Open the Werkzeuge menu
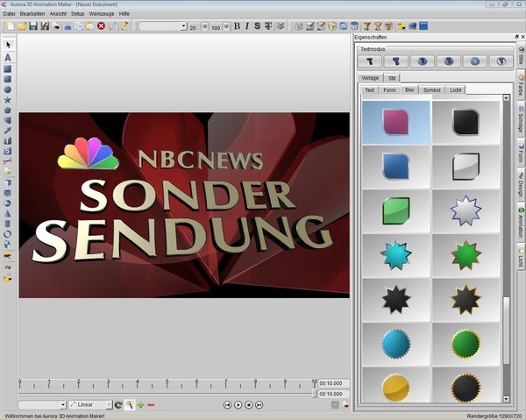This screenshot has height=420, width=526. click(x=102, y=14)
